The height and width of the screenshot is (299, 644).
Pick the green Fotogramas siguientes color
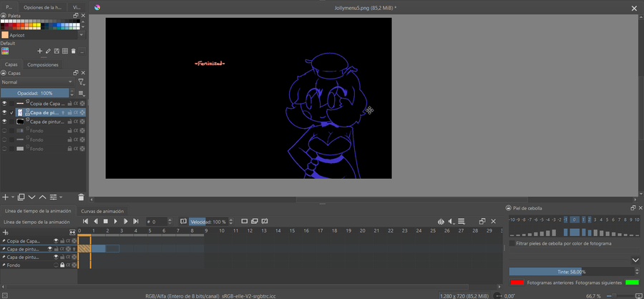coord(632,283)
